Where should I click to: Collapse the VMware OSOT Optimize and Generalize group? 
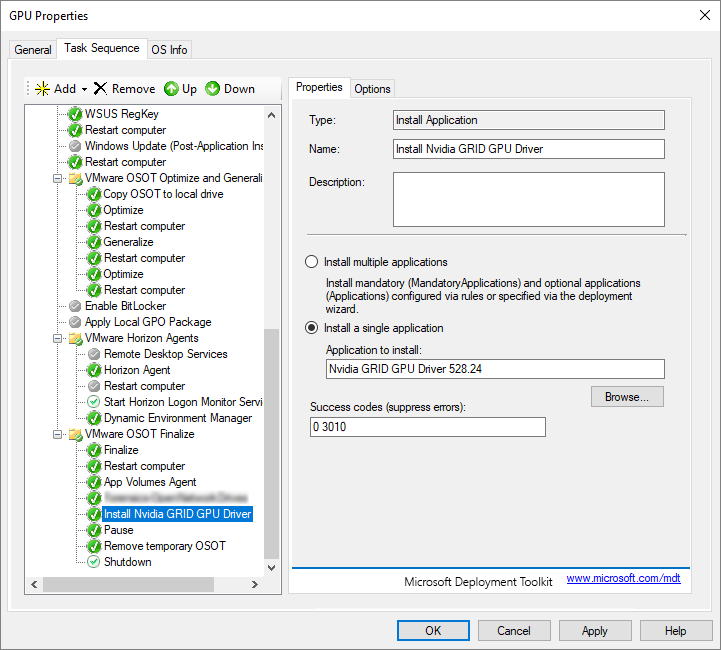tap(59, 178)
